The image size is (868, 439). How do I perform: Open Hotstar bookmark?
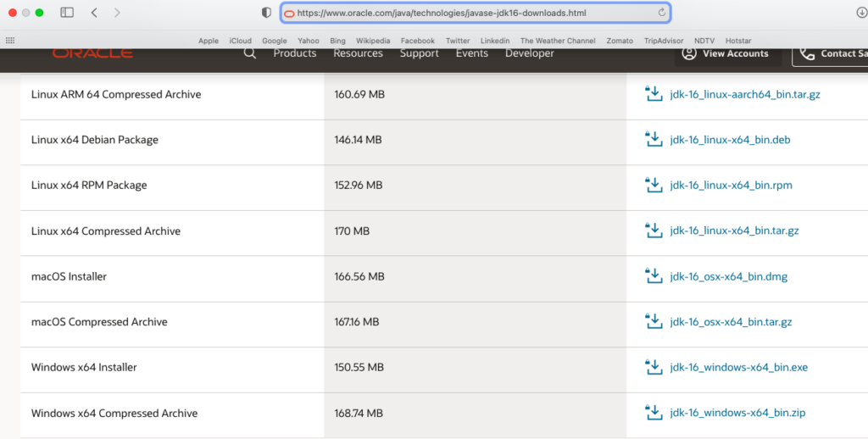[x=738, y=41]
